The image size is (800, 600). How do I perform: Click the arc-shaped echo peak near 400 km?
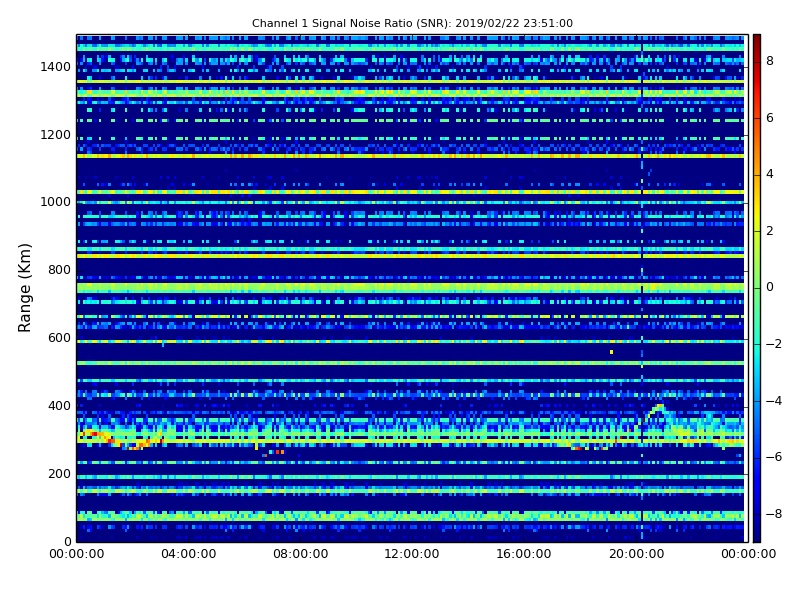tap(659, 407)
